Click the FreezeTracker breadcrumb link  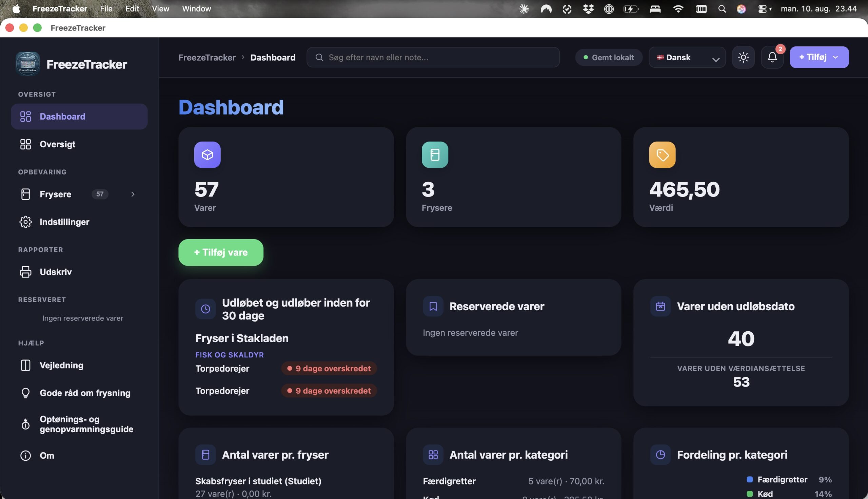pyautogui.click(x=207, y=57)
